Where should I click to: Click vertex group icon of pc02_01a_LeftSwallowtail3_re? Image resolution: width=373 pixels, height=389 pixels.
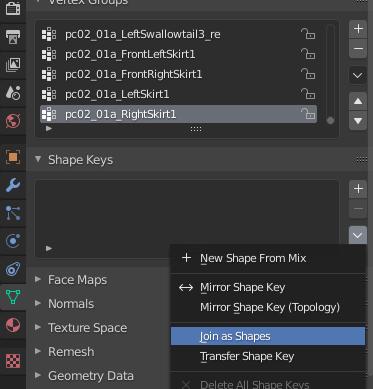point(49,34)
